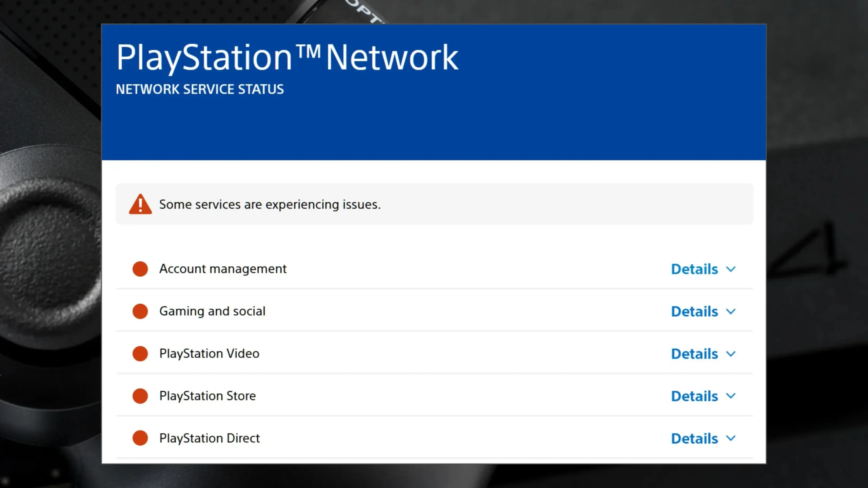The height and width of the screenshot is (488, 868).
Task: Expand the Gaming and social chevron arrow
Action: 731,312
